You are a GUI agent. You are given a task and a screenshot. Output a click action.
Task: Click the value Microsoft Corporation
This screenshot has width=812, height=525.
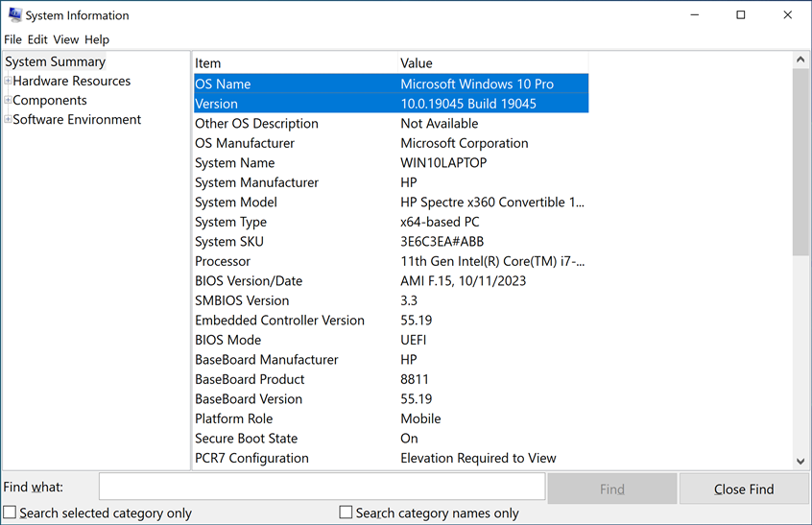pos(464,143)
